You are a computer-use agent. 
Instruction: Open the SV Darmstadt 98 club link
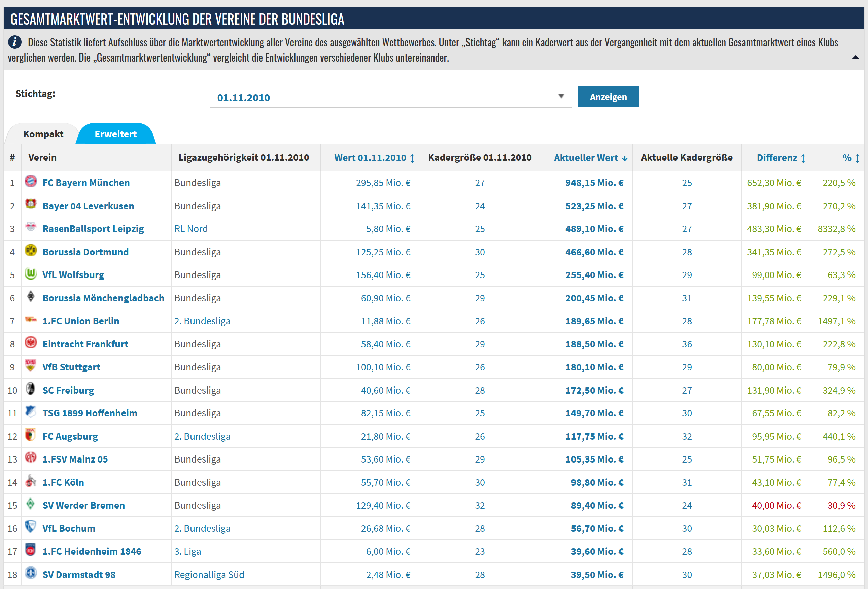[x=79, y=575]
